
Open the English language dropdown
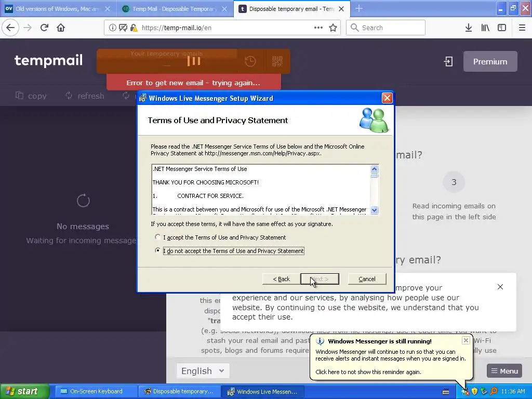click(x=203, y=371)
